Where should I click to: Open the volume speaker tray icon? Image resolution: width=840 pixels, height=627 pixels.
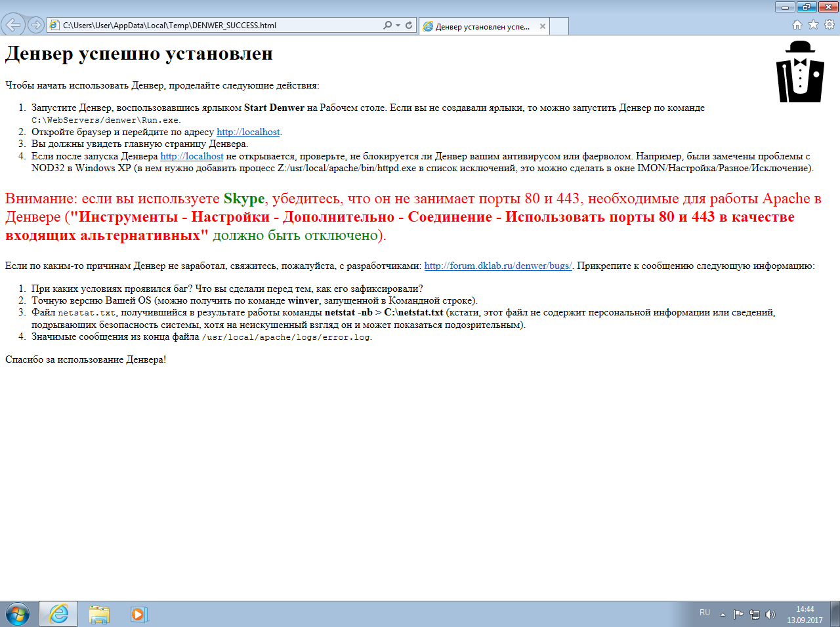(770, 615)
